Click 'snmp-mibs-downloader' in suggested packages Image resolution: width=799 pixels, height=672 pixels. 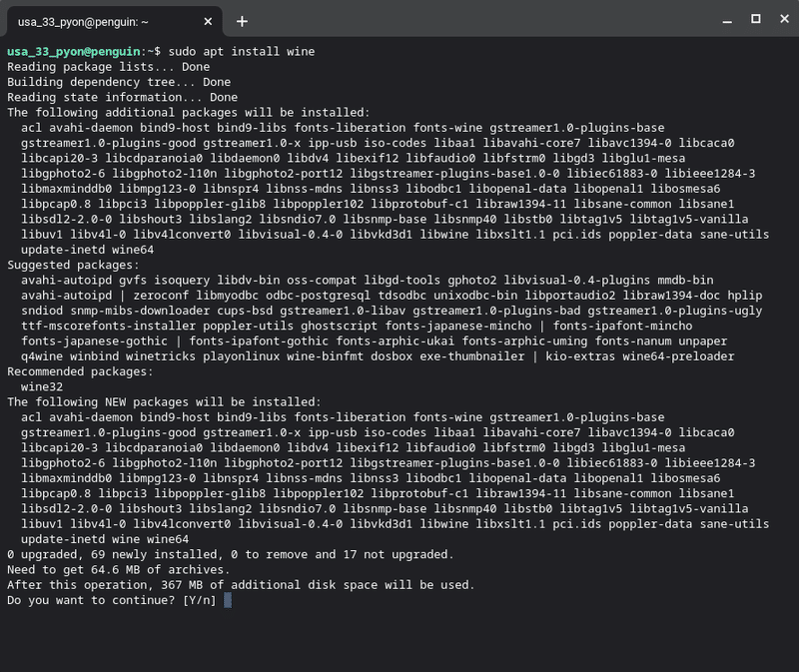pos(140,311)
